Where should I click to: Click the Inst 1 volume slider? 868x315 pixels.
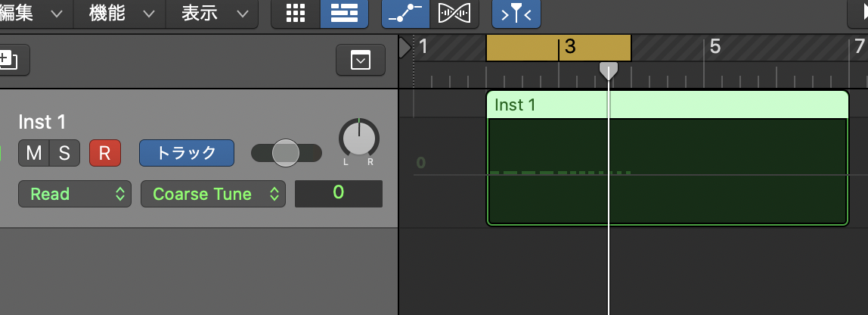coord(286,153)
